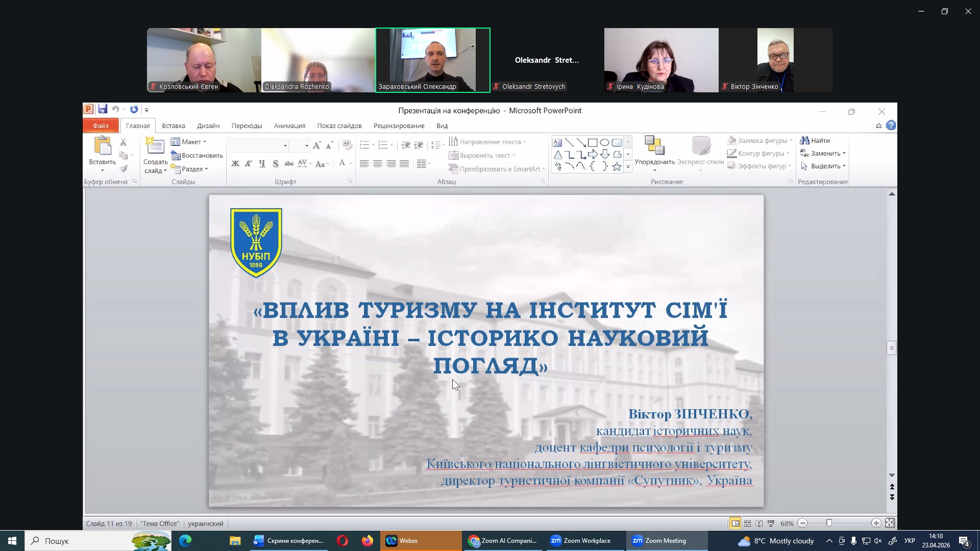Click the Save icon in quick access toolbar
The image size is (980, 551).
[x=103, y=109]
